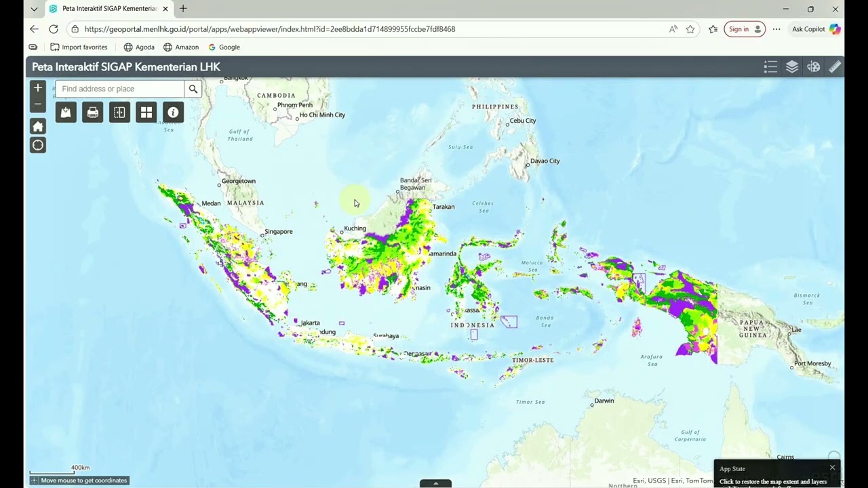Open the Amazon bookmark
This screenshot has height=488, width=868.
(x=181, y=47)
